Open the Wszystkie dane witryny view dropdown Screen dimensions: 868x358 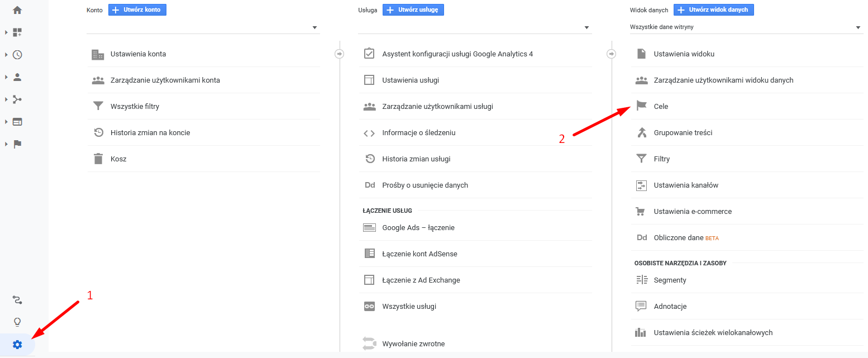click(x=746, y=27)
